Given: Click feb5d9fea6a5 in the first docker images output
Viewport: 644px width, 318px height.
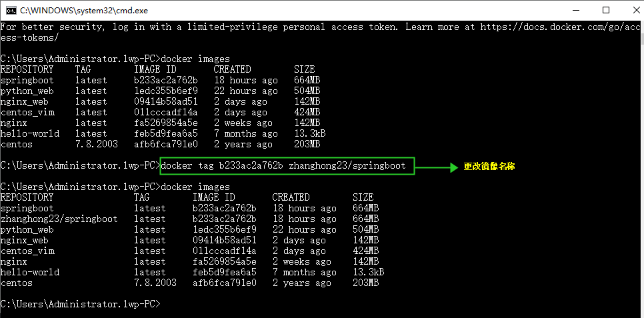Looking at the screenshot, I should pyautogui.click(x=165, y=134).
